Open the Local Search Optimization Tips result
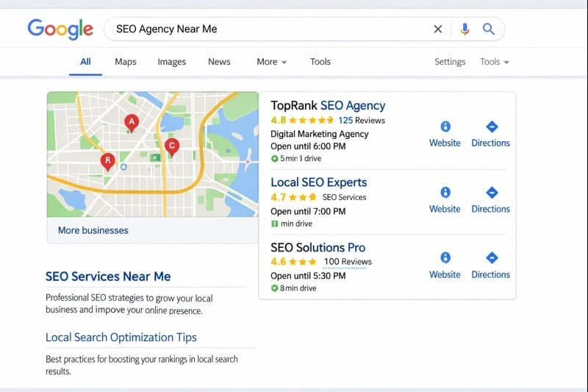 (x=121, y=338)
